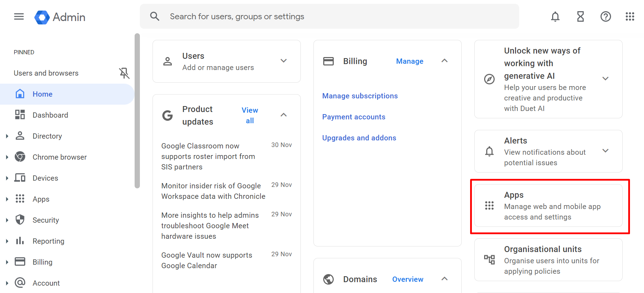Expand the Alerts card chevron
Image resolution: width=644 pixels, height=293 pixels.
point(605,151)
